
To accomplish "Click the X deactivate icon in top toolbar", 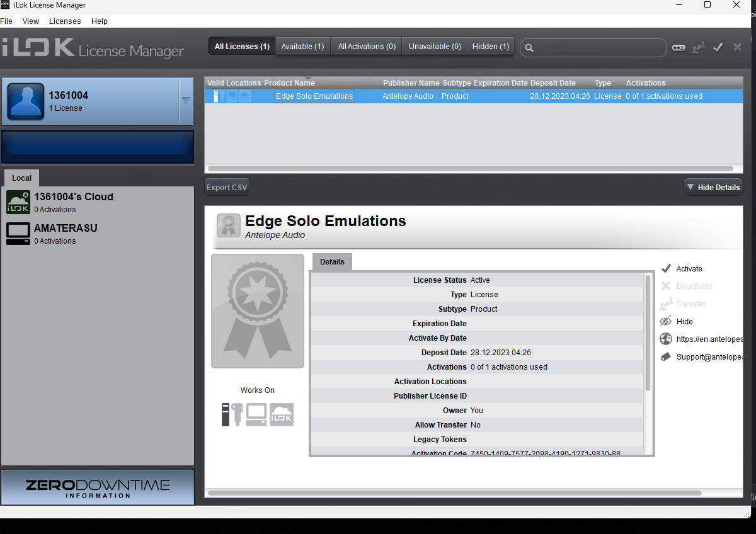I will coord(737,47).
